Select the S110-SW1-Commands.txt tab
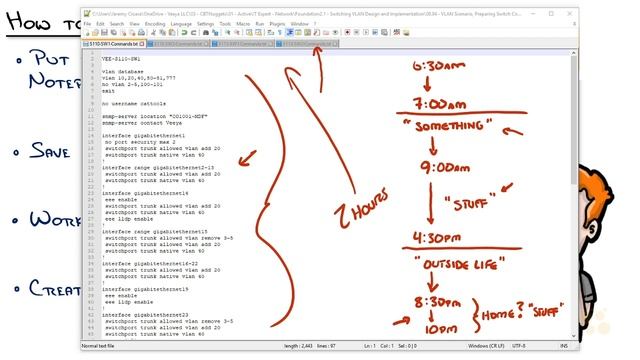The width and height of the screenshot is (640, 360). tap(113, 44)
